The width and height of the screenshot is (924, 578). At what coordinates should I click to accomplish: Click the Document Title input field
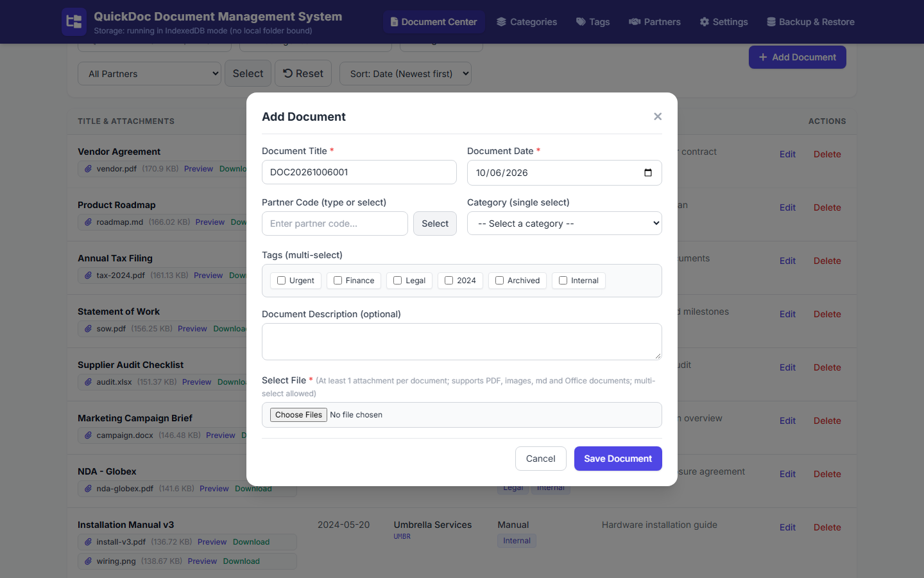(x=359, y=172)
